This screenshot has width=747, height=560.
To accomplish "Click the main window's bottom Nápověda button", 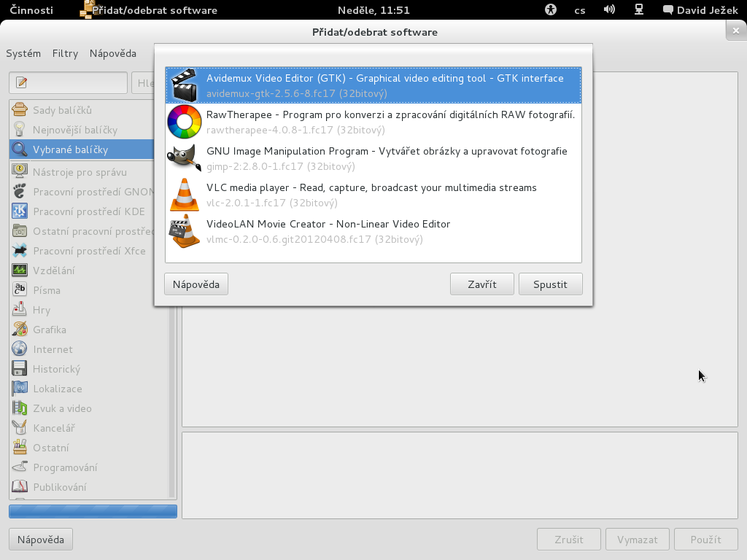I will 41,540.
